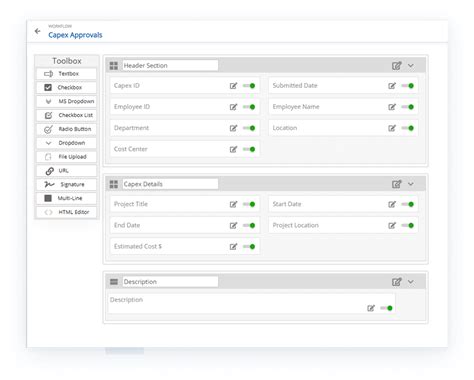This screenshot has width=474, height=380.
Task: Collapse the Description section chevron
Action: [411, 282]
